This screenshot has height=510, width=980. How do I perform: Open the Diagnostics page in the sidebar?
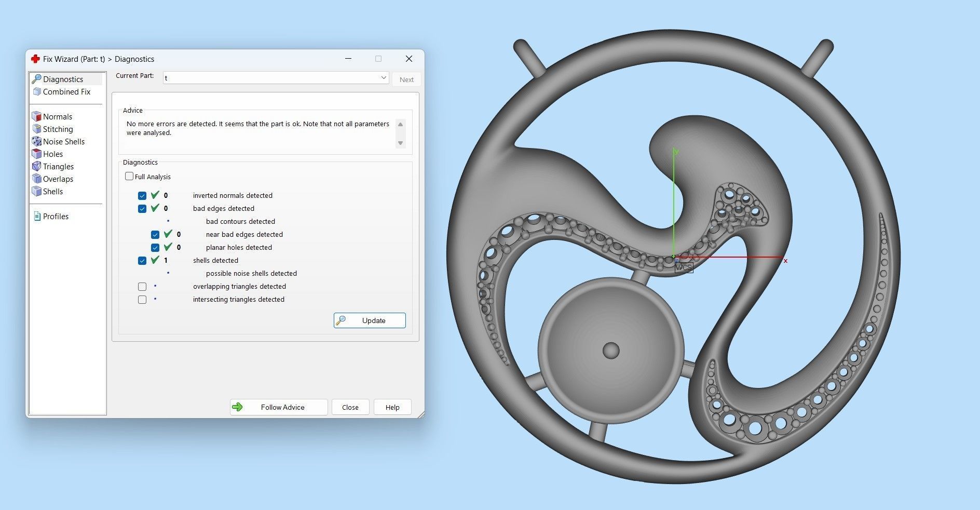click(x=63, y=79)
